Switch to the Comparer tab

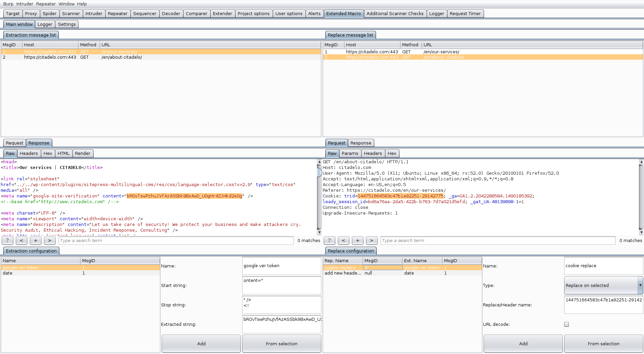197,13
